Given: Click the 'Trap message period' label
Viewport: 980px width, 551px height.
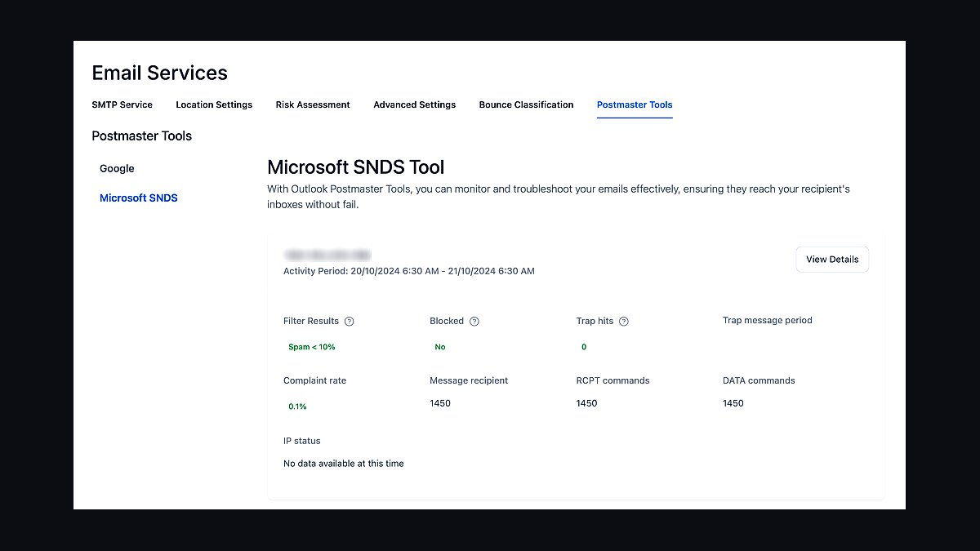Looking at the screenshot, I should [768, 320].
